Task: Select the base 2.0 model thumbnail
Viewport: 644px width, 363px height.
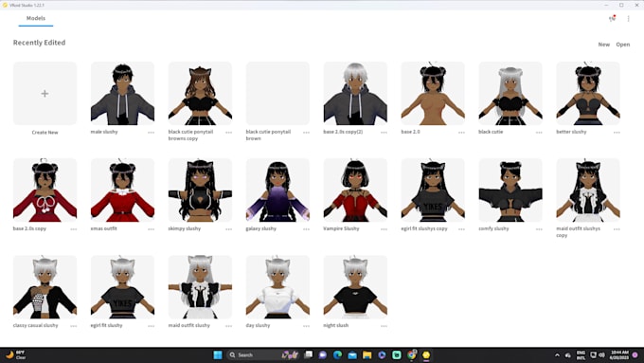Action: [433, 93]
